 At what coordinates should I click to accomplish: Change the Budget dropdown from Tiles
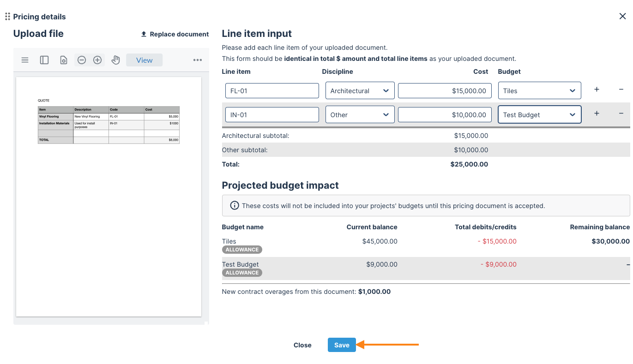tap(539, 90)
